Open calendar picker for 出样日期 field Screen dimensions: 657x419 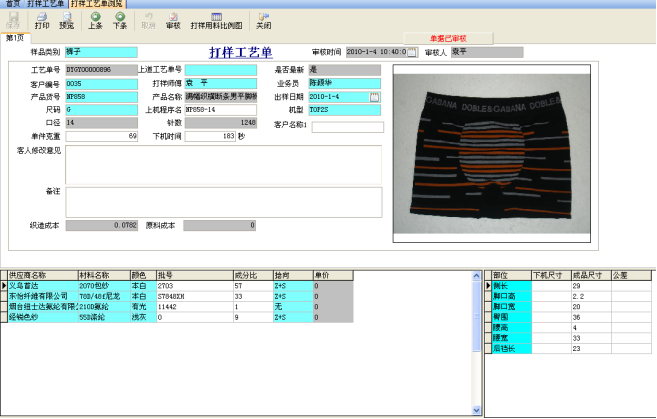[375, 97]
